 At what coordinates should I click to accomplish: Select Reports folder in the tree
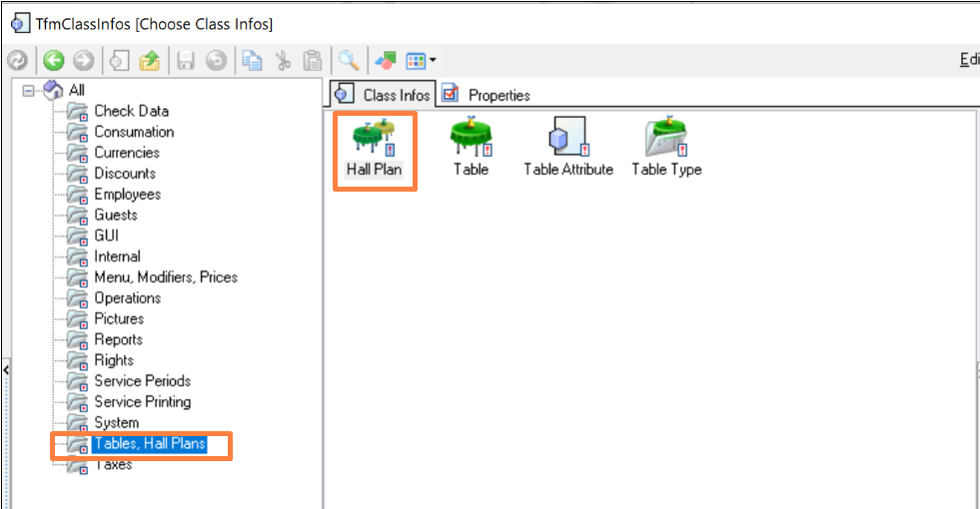[118, 339]
